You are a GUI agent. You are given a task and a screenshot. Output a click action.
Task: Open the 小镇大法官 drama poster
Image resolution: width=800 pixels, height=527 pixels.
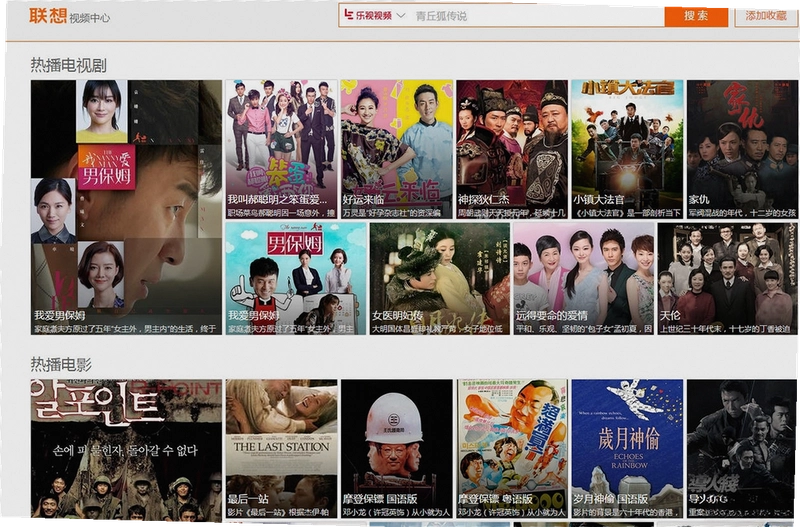pos(627,149)
